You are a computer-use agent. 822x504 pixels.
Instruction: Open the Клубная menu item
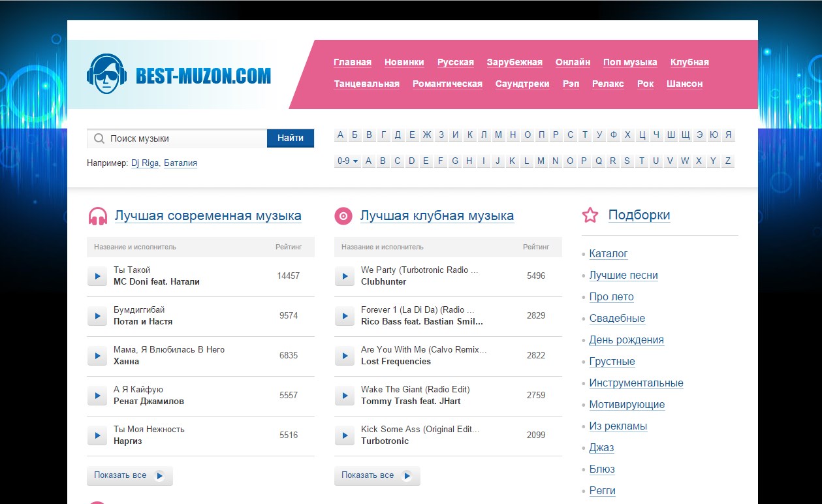[689, 63]
